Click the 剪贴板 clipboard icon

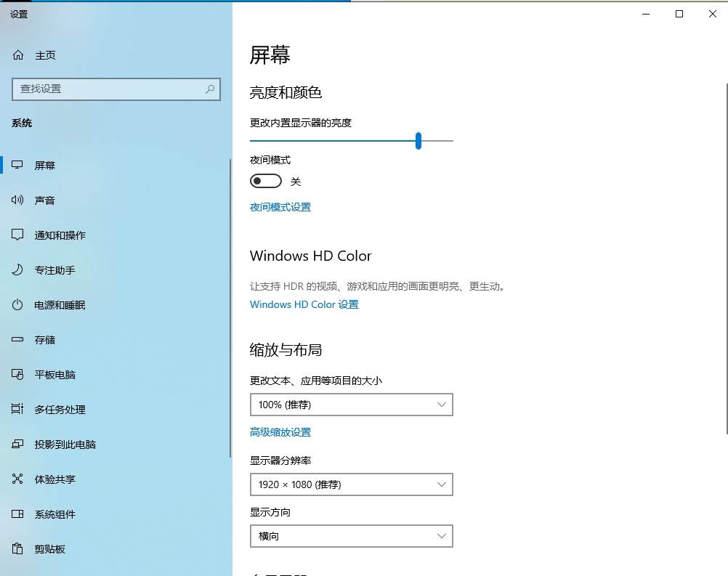pos(18,549)
